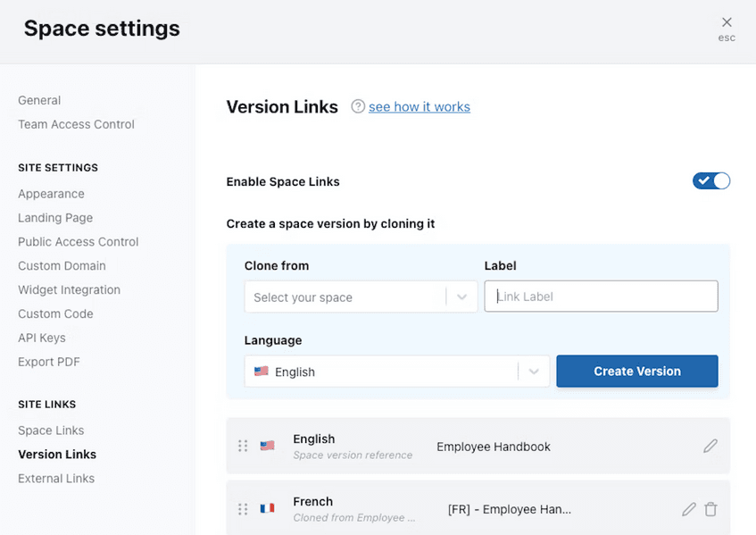Image resolution: width=756 pixels, height=535 pixels.
Task: Expand the Language dropdown chevron
Action: tap(534, 372)
